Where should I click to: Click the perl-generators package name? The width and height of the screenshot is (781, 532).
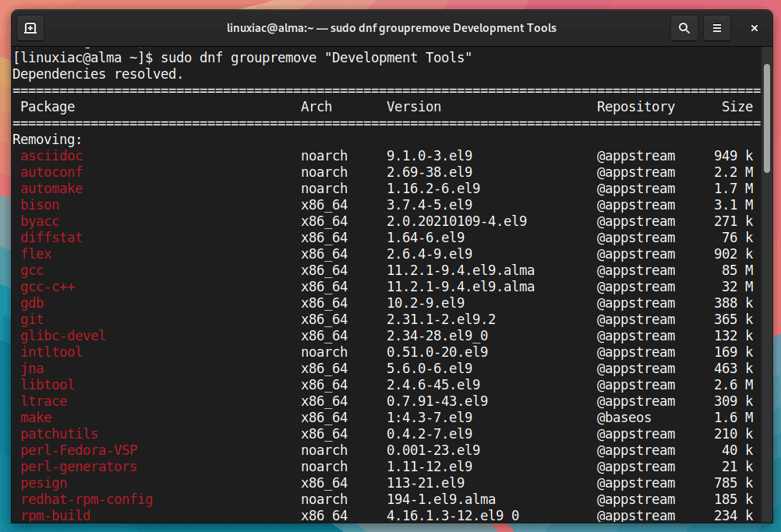(79, 467)
